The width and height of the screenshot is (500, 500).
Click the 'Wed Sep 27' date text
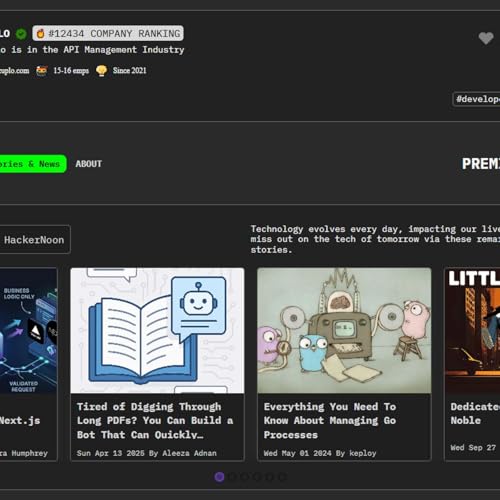473,448
